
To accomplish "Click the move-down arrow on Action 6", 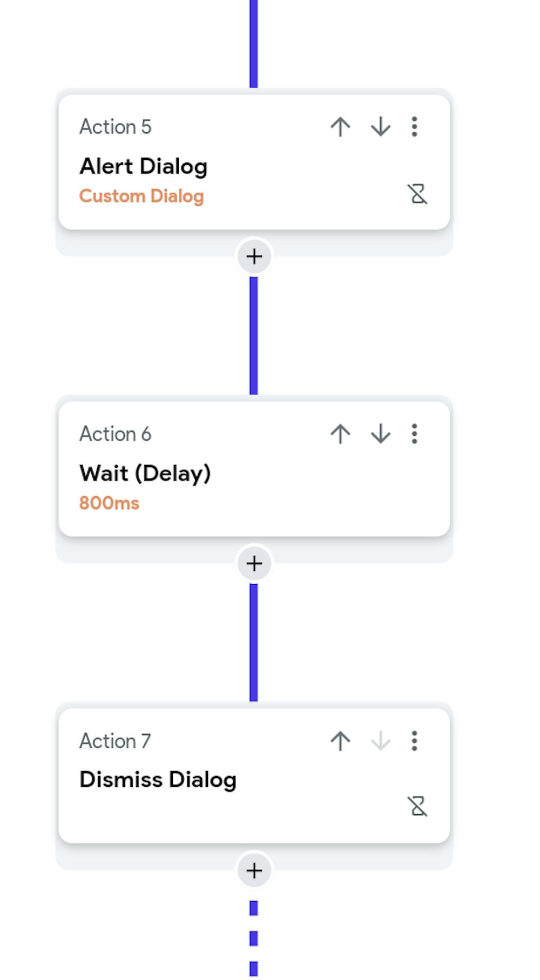I will tap(380, 434).
